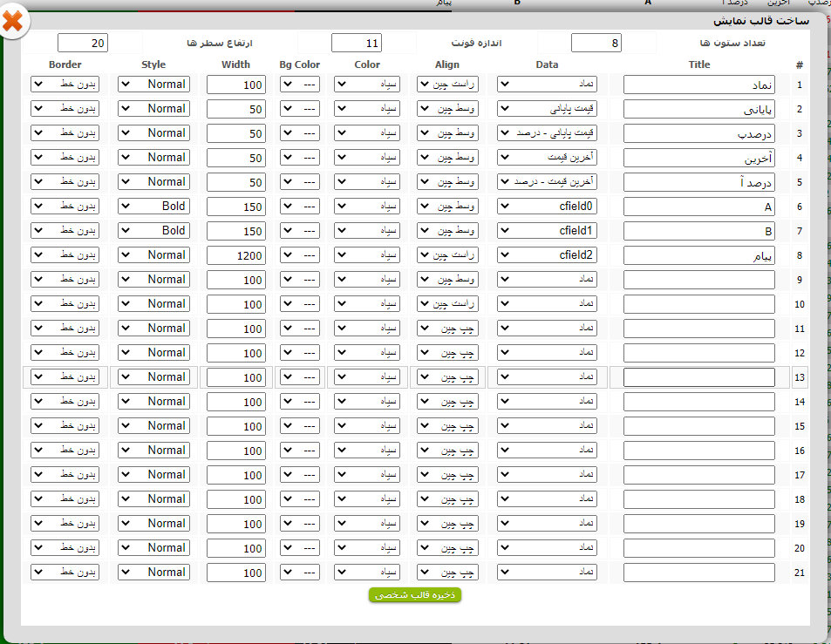Image resolution: width=831 pixels, height=644 pixels.
Task: Click the font size field showing 11
Action: [357, 44]
